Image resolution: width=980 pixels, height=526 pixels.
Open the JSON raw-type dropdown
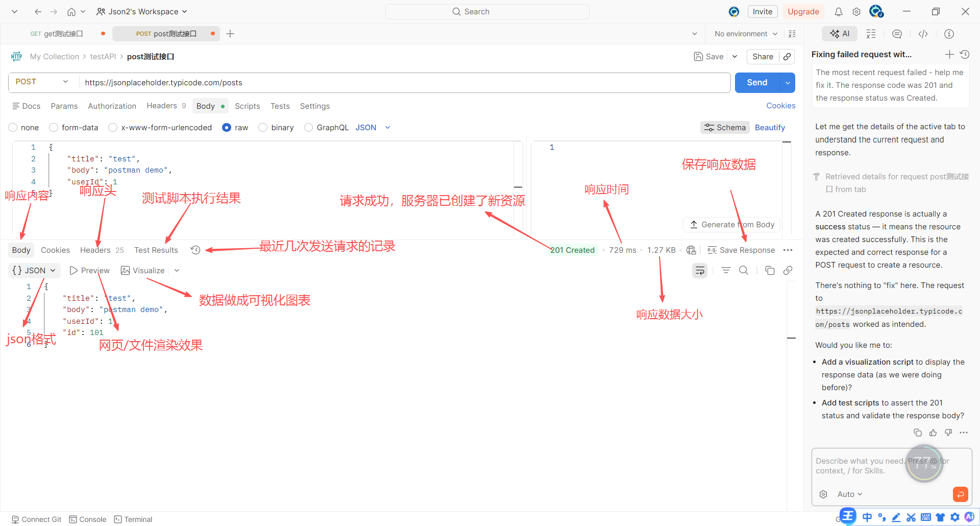[373, 128]
